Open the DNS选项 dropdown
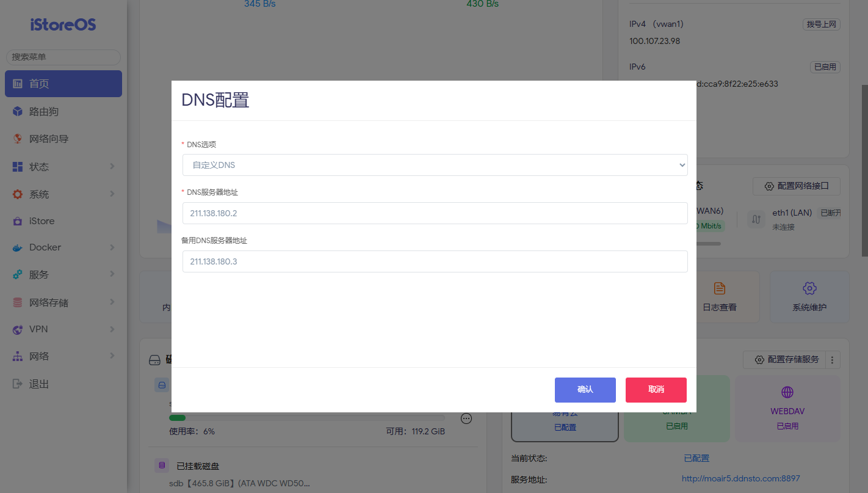Viewport: 868px width, 493px height. tap(435, 165)
